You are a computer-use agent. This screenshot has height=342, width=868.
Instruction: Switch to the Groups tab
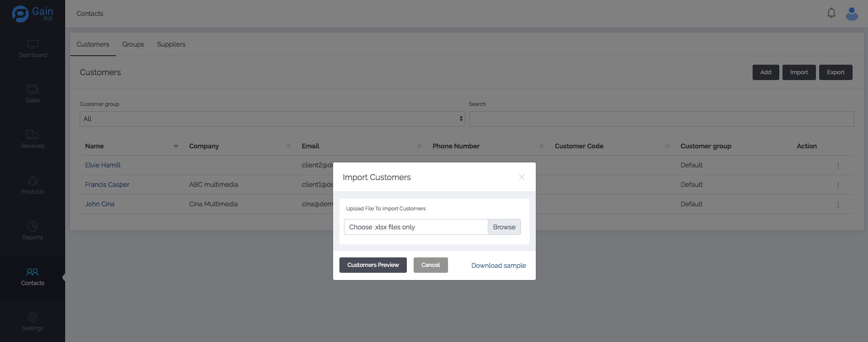coord(133,44)
